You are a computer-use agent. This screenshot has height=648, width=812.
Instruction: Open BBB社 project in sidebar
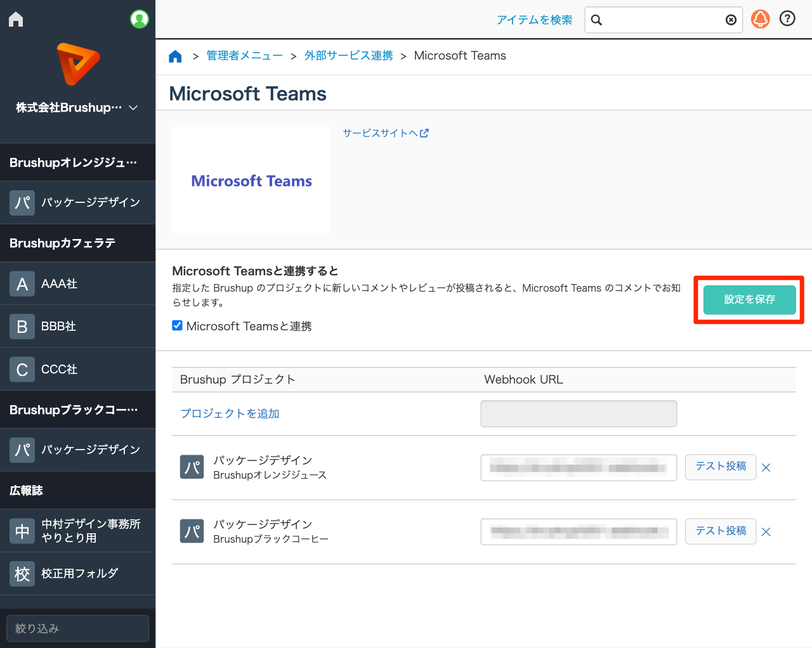(x=77, y=327)
